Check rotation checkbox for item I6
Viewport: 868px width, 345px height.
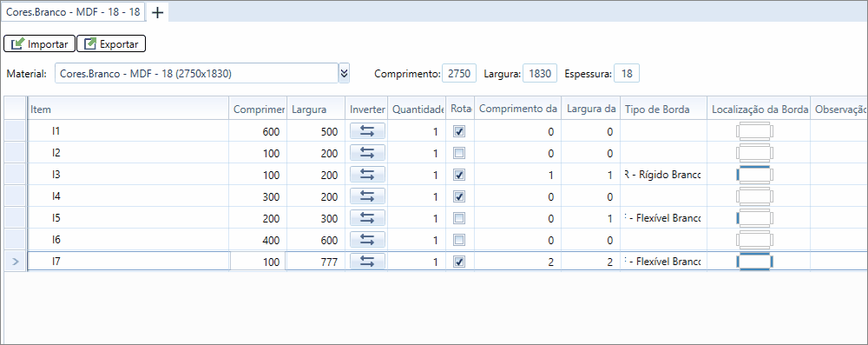459,240
